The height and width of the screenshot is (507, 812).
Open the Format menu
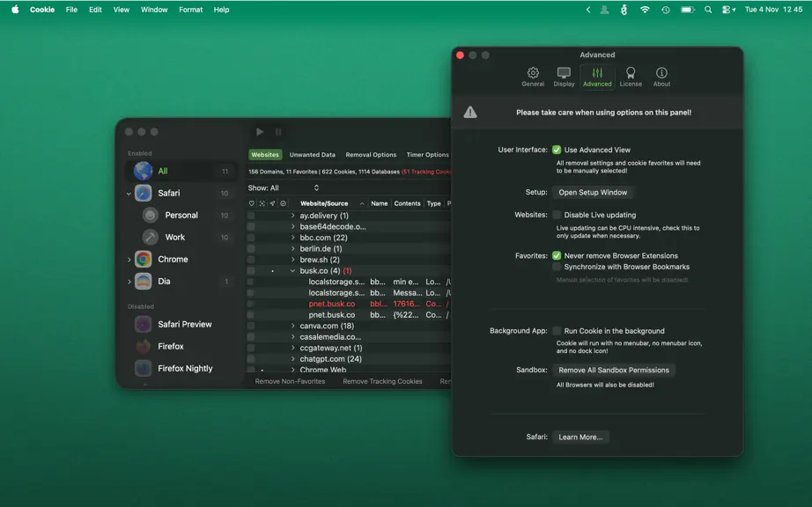[190, 10]
